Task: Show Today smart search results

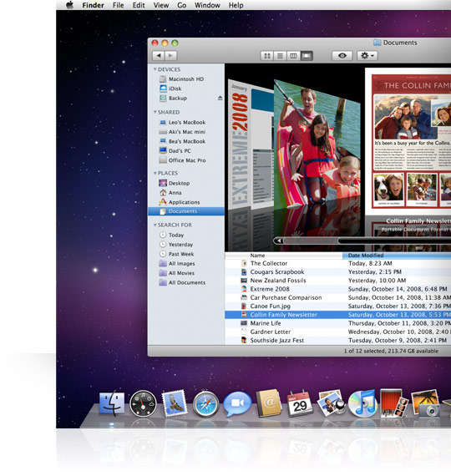Action: point(186,235)
